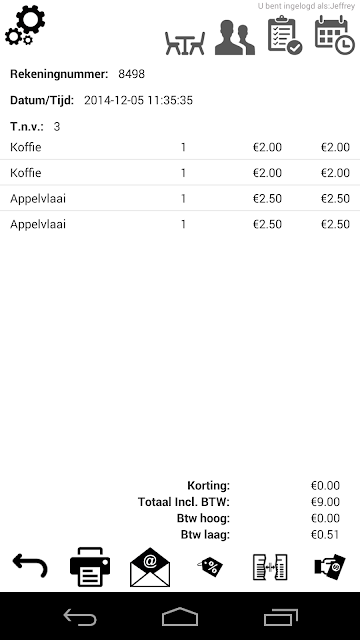
Task: Select the first Koffie line
Action: (x=180, y=147)
